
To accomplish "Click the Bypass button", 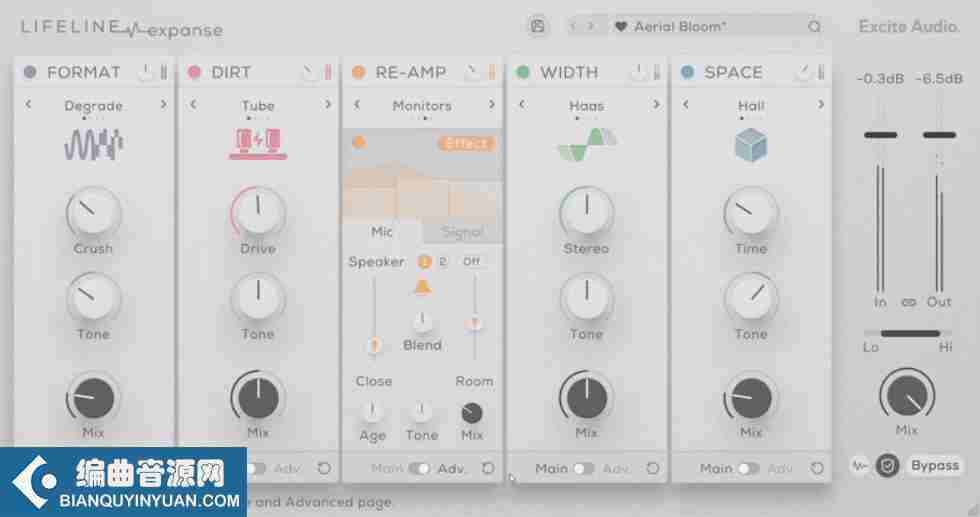I will [934, 466].
